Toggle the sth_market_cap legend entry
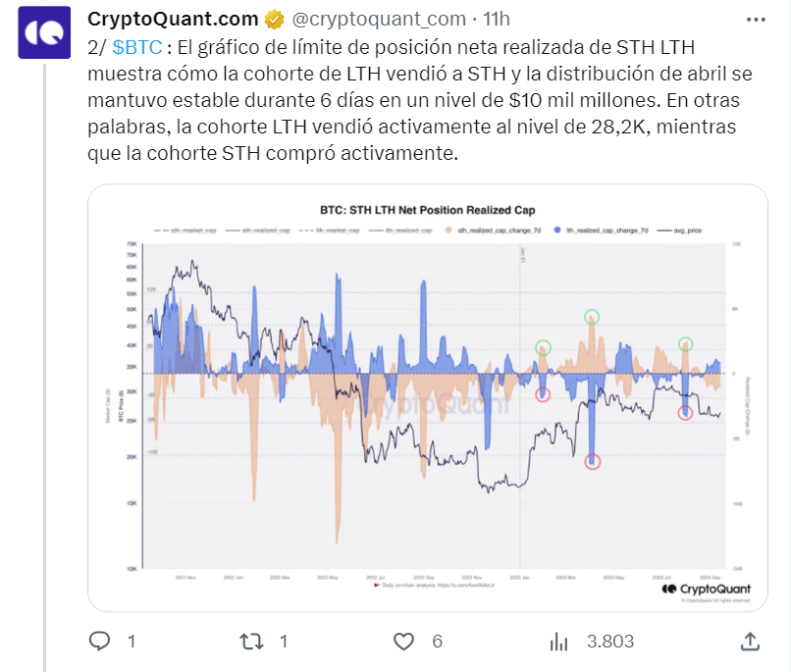Image resolution: width=791 pixels, height=672 pixels. [185, 231]
